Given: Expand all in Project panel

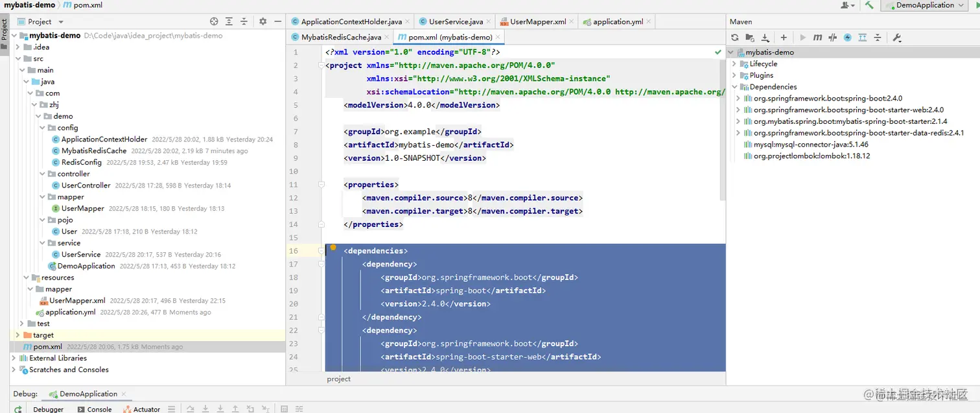Looking at the screenshot, I should click(x=229, y=21).
